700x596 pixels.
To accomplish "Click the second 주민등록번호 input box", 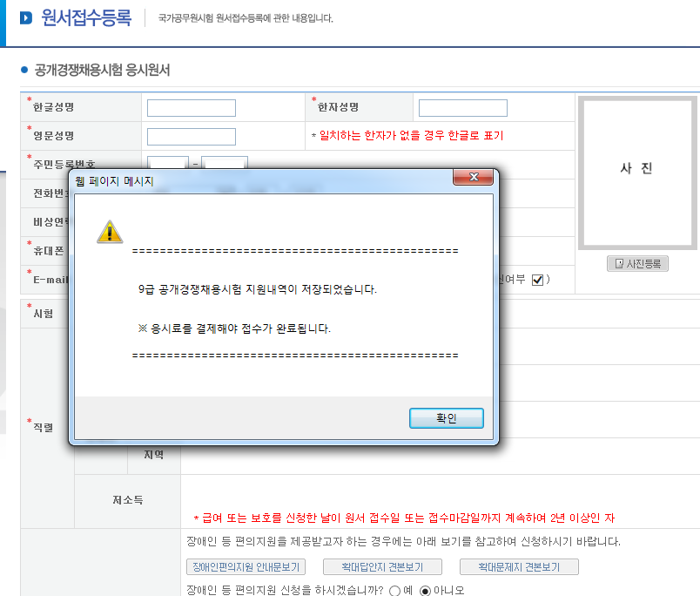I will click(x=225, y=162).
